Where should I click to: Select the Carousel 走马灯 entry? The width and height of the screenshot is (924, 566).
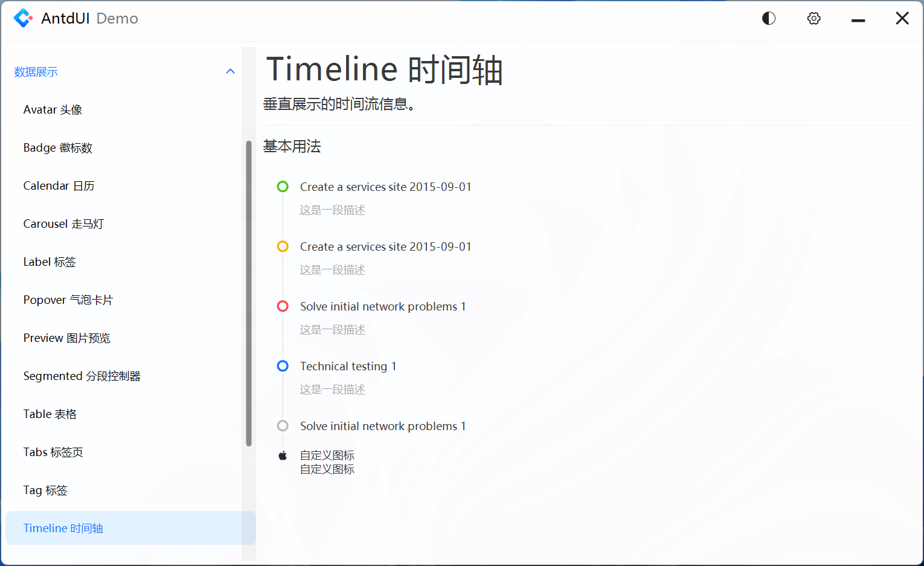coord(63,224)
